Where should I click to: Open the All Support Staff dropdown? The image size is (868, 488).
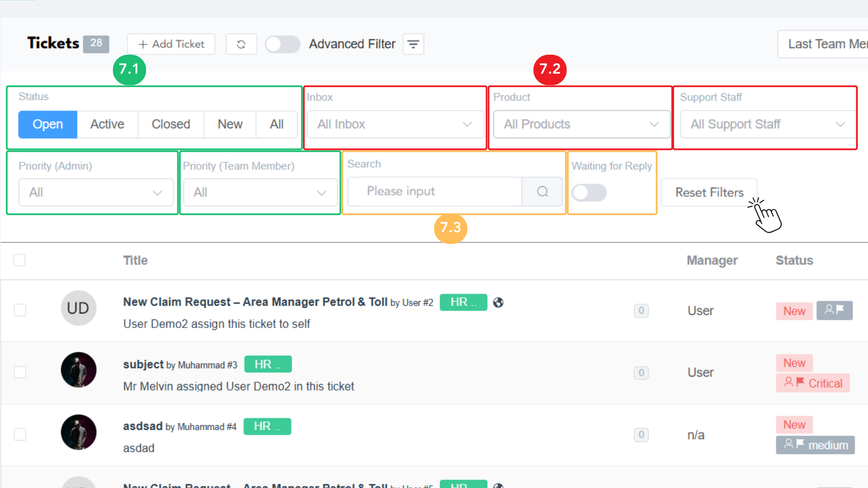click(767, 124)
